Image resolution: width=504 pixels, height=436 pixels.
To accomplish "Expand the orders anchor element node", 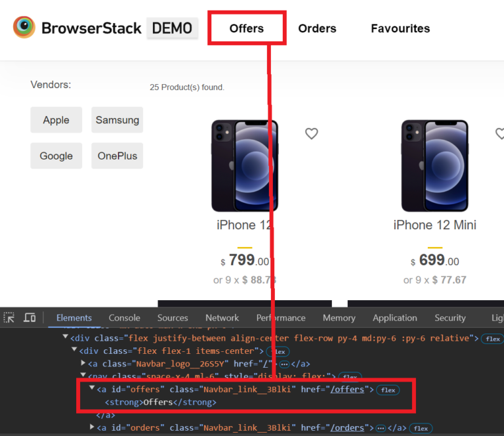I will pyautogui.click(x=92, y=427).
